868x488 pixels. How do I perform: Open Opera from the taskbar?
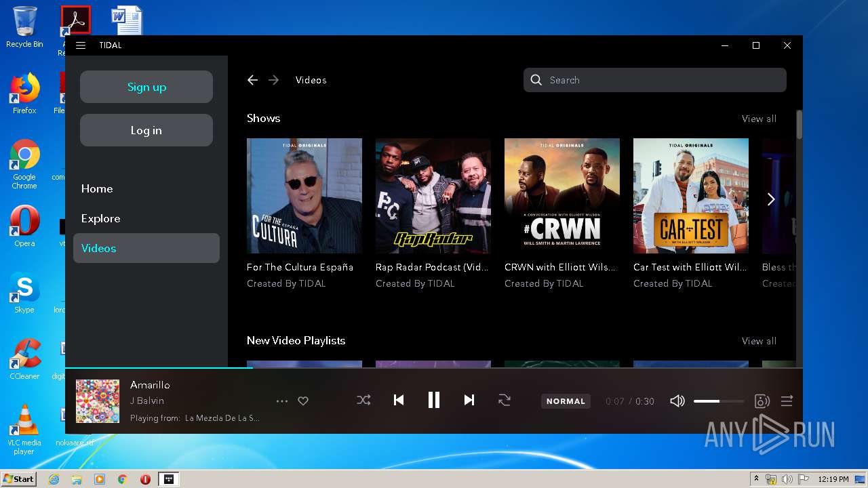tap(145, 479)
